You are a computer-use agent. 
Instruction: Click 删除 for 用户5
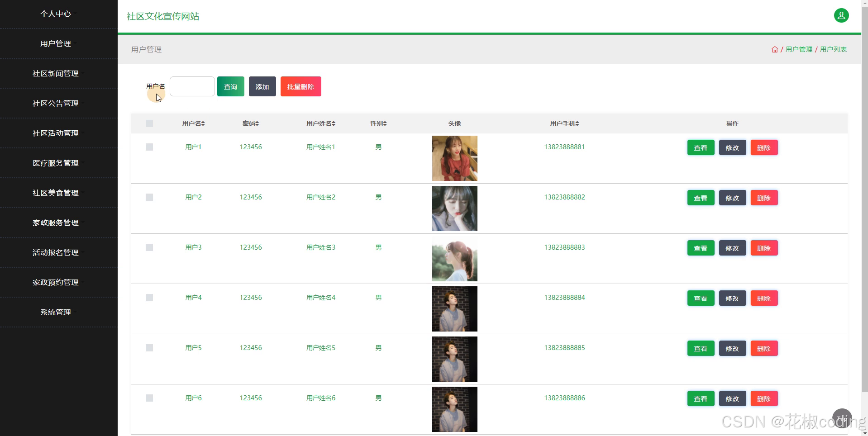(764, 348)
